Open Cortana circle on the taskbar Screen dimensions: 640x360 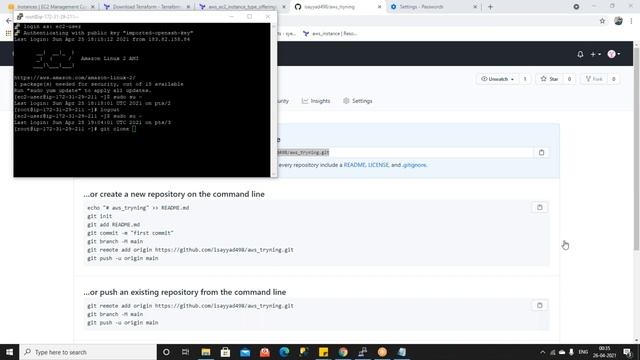click(166, 352)
